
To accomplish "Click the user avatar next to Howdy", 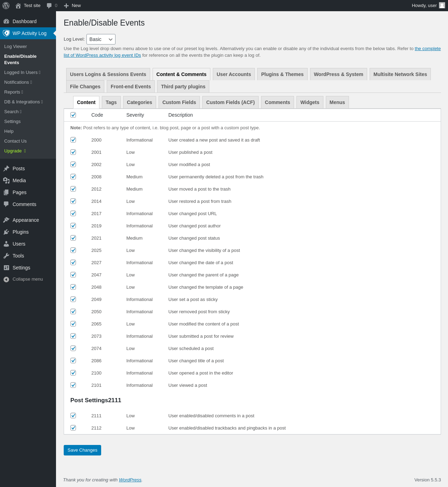I will click(x=442, y=5).
